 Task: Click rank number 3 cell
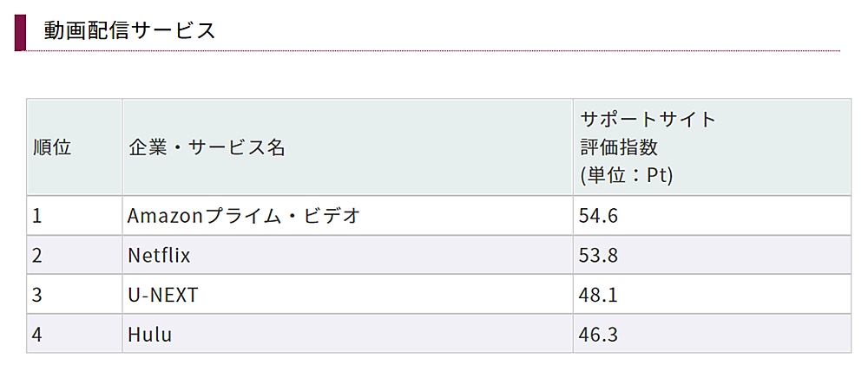pos(37,295)
